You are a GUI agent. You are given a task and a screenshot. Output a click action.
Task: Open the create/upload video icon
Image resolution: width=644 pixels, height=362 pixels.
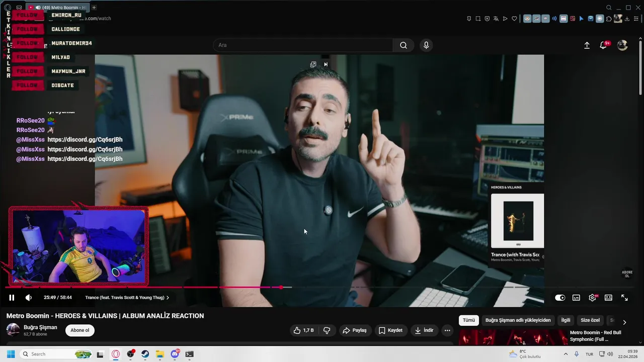[x=587, y=45]
